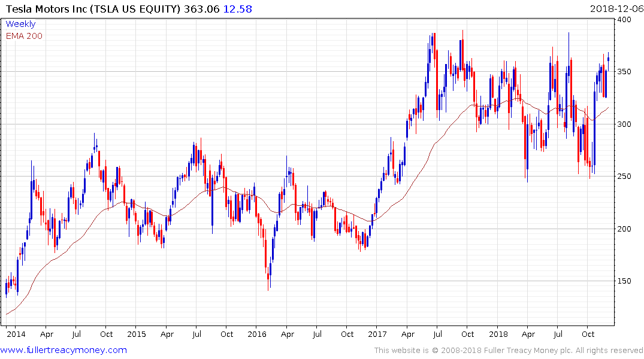Click the copyright Fuller Treacy Money notice

(x=509, y=351)
